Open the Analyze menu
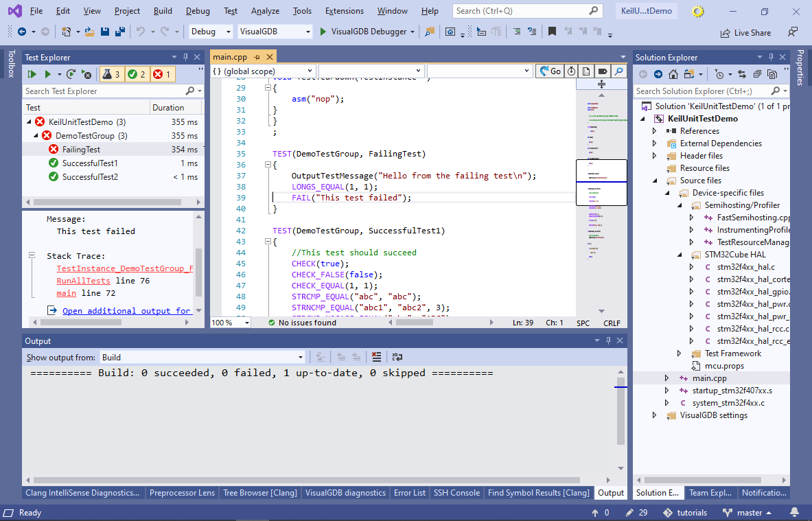Viewport: 812px width, 521px height. 265,11
